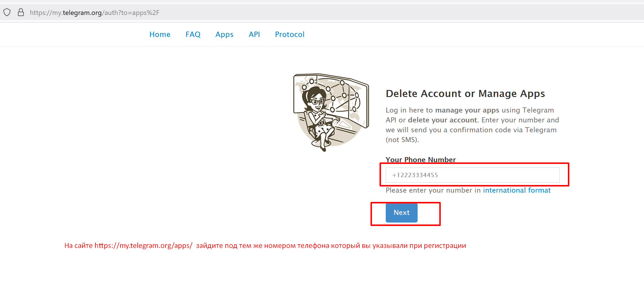Click the red my.telegram.org/apps URL text
This screenshot has height=295, width=644.
(x=143, y=246)
